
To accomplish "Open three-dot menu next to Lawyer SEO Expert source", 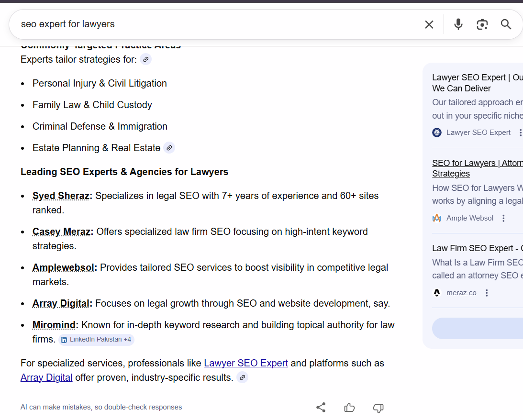I will (x=520, y=132).
